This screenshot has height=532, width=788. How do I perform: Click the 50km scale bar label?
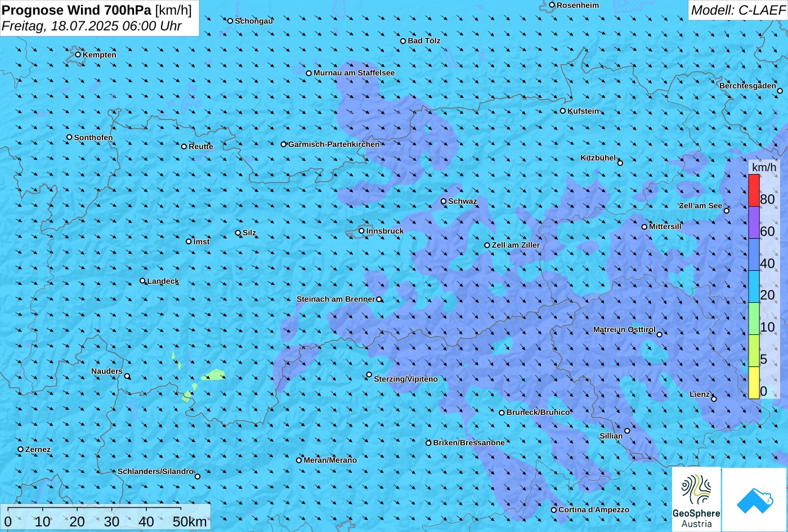point(190,522)
